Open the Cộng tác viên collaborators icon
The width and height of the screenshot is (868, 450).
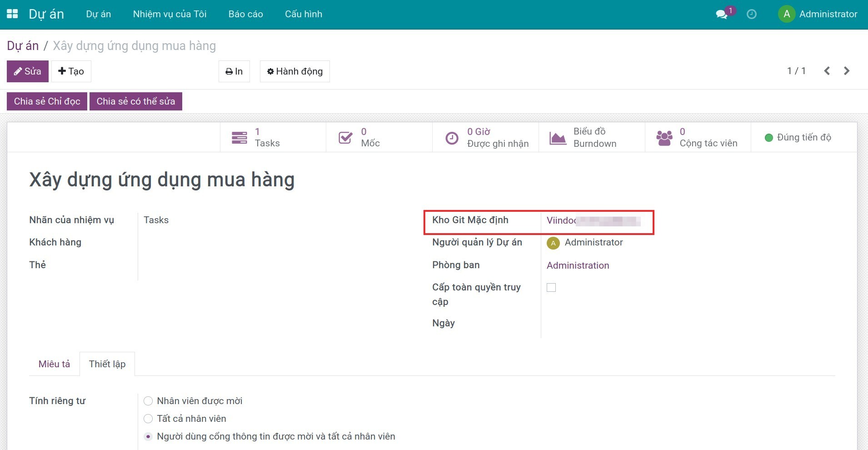tap(664, 138)
